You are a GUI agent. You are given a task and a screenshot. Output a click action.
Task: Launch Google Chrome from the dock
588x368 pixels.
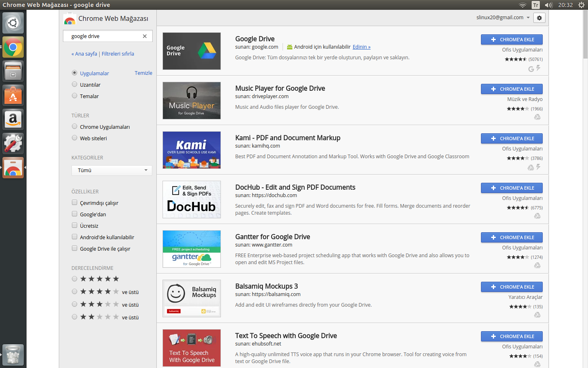coord(13,47)
